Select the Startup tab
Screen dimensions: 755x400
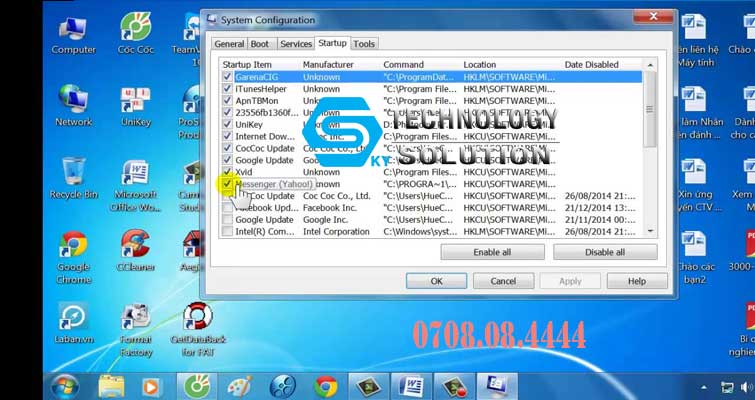pos(332,43)
